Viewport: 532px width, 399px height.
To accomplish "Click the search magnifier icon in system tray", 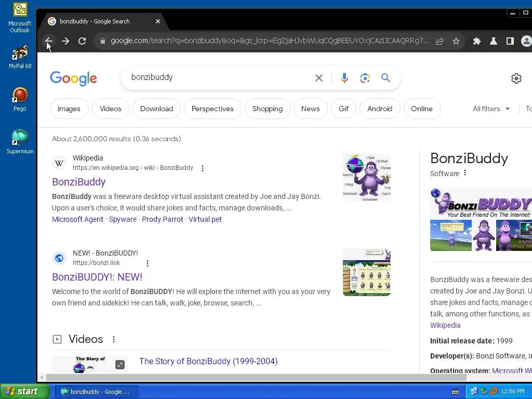I will (494, 392).
